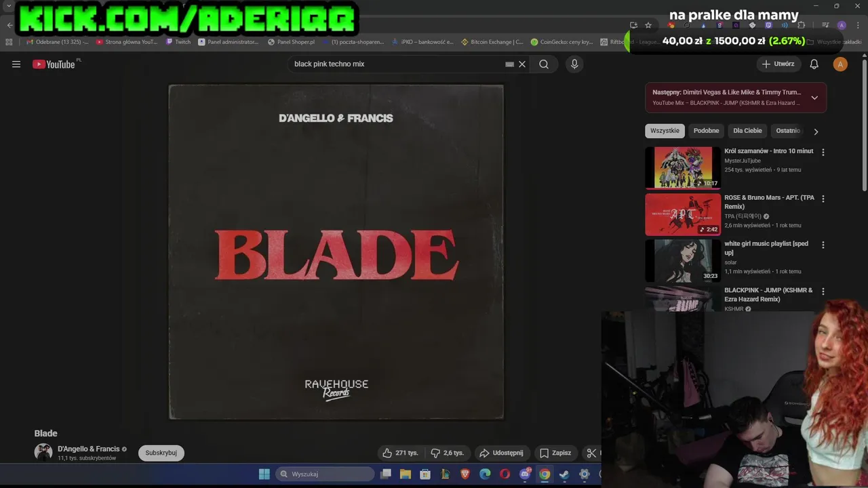Dislike the video with 2,6 tys. thumbs down
Screen dimensions: 868x488
[448, 453]
